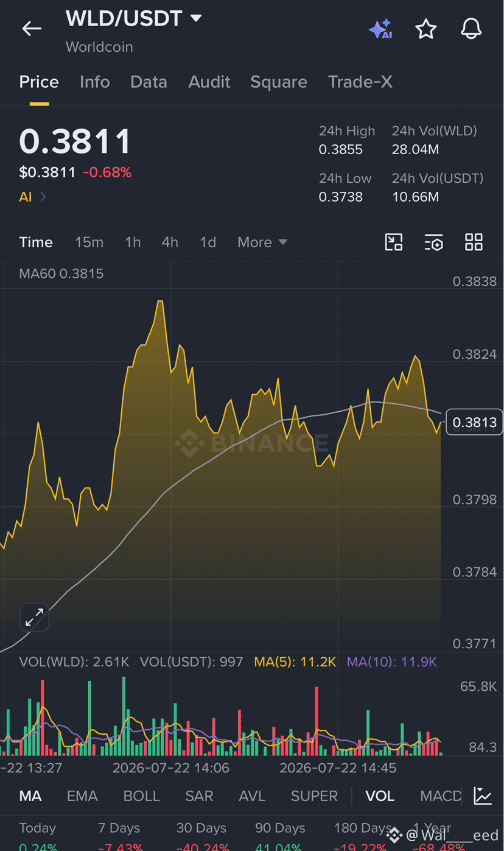Open the grid layout icon
The height and width of the screenshot is (851, 504).
[474, 242]
